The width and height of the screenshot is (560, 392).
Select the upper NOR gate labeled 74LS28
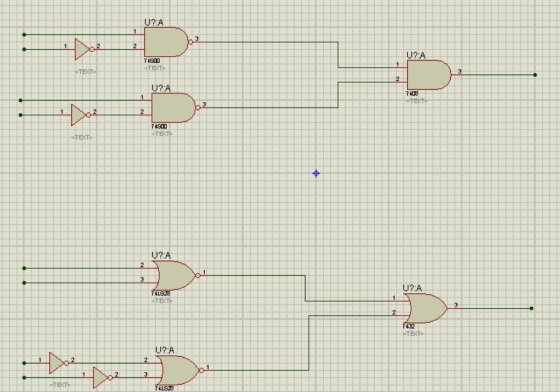175,275
